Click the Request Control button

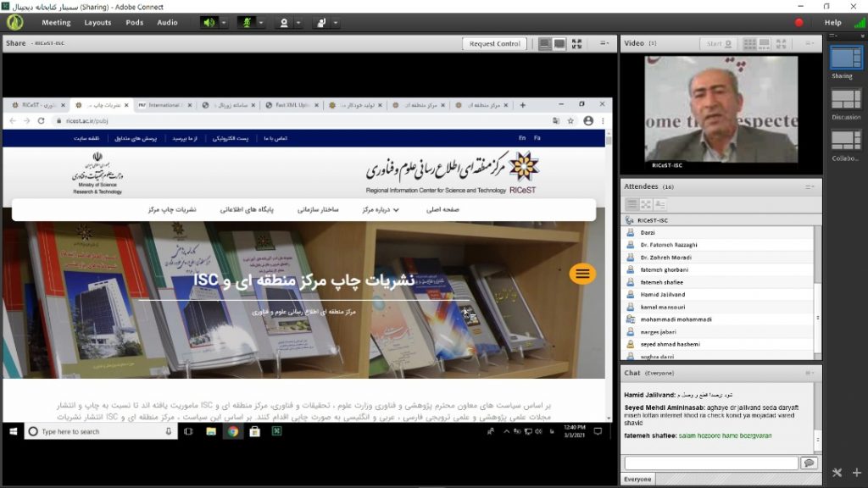click(494, 44)
